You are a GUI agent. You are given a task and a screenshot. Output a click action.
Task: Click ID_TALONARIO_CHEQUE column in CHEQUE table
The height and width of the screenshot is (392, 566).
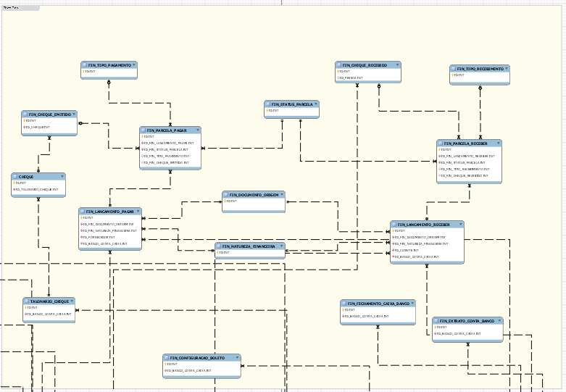point(38,189)
